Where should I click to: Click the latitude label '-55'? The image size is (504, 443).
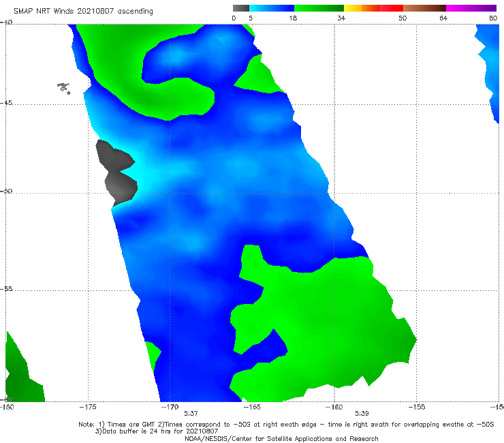pyautogui.click(x=6, y=288)
